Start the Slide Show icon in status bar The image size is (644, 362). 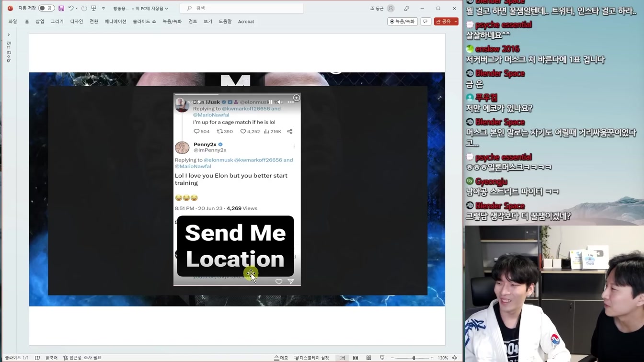382,358
